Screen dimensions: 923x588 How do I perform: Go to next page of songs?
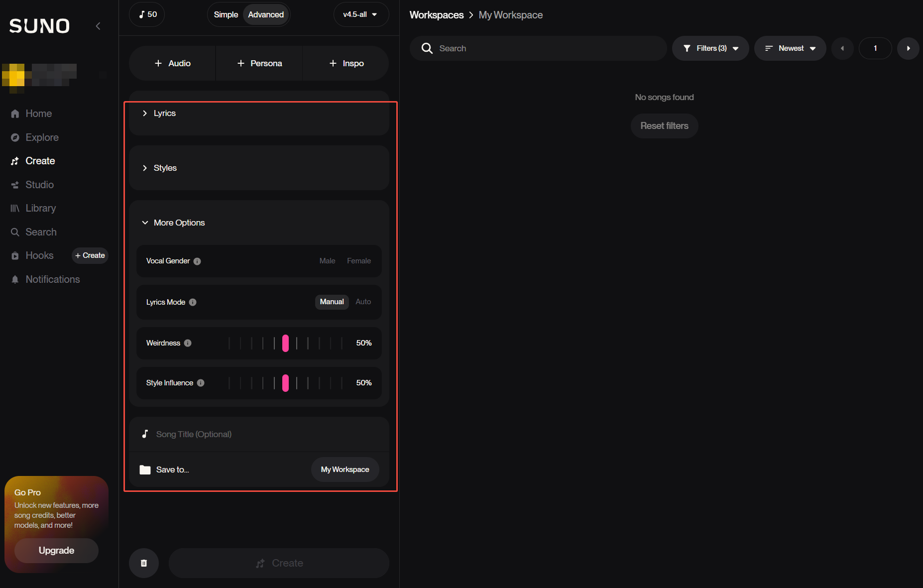(908, 48)
